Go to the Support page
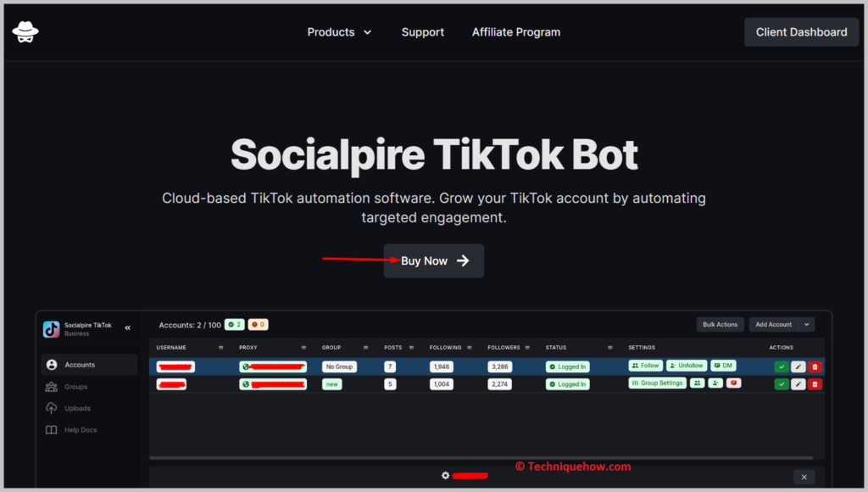868x492 pixels. (x=423, y=32)
